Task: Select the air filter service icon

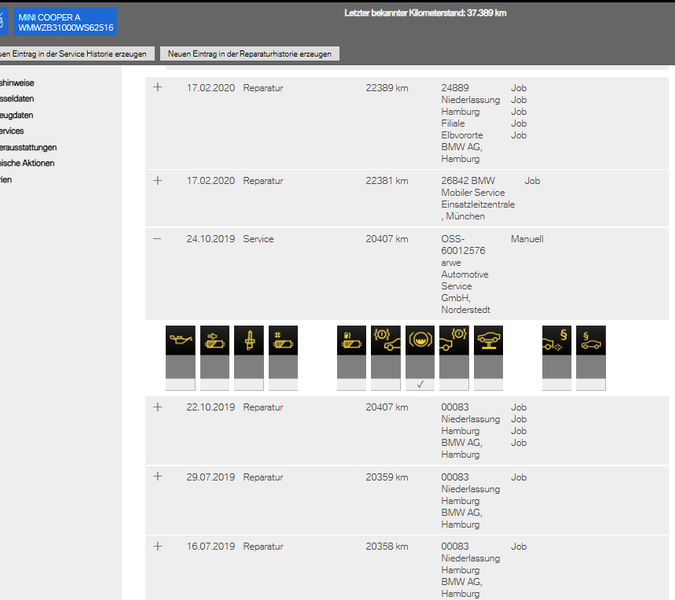Action: 215,340
